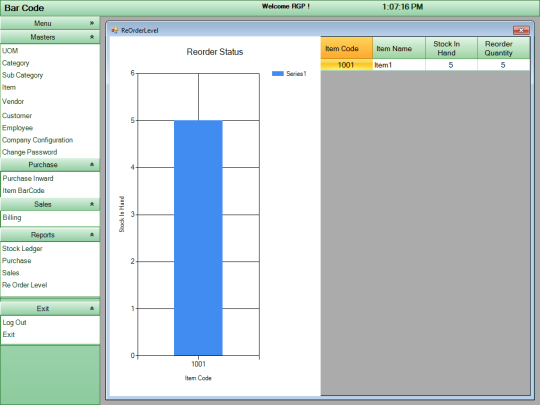
Task: Click the Purchase header bar
Action: point(50,165)
